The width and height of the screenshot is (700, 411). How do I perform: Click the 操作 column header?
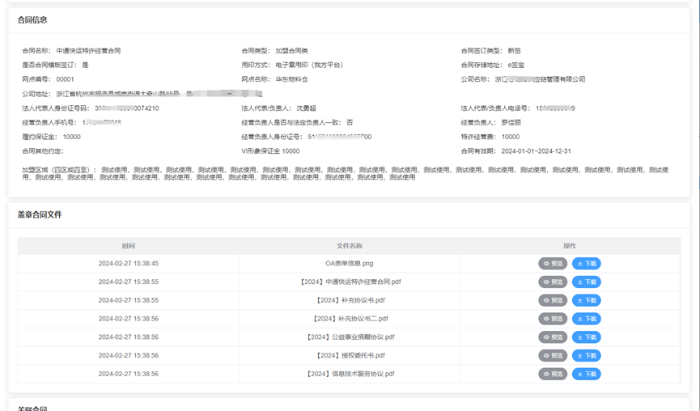[569, 245]
